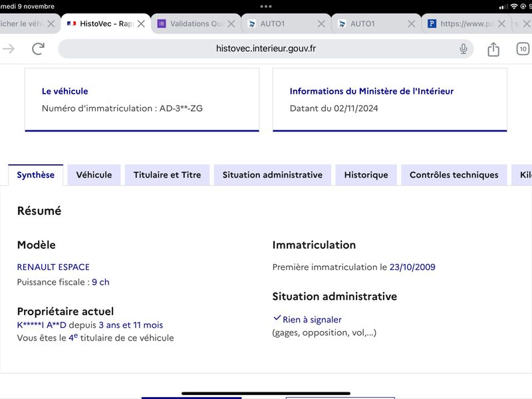Click the P favicon on last tab
This screenshot has width=532, height=399.
tap(432, 24)
